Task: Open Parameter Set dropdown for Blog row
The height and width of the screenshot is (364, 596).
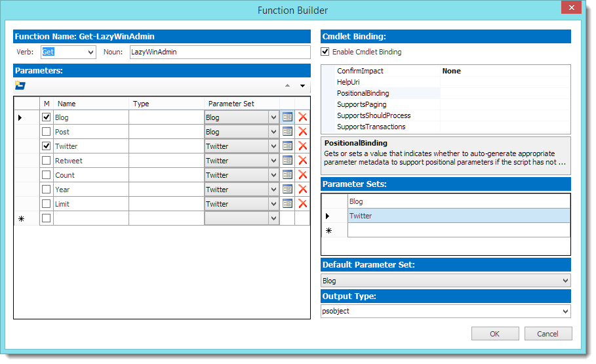Action: coord(273,117)
